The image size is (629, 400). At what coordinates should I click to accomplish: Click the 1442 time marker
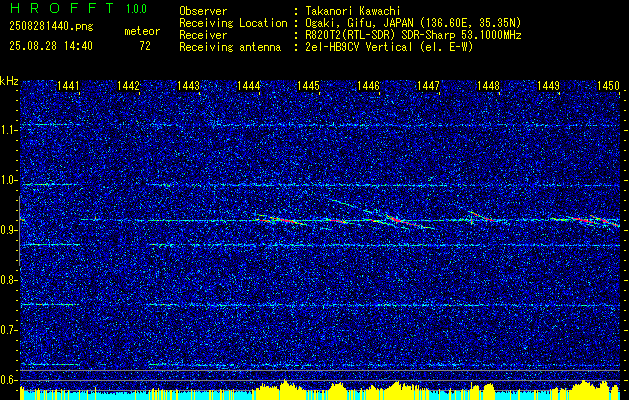(x=128, y=85)
